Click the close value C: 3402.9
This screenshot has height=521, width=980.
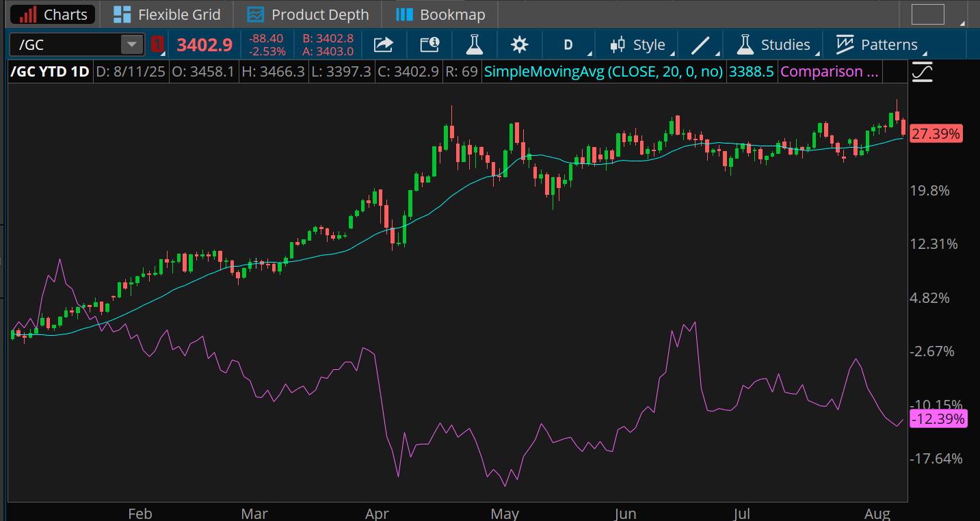(x=408, y=71)
